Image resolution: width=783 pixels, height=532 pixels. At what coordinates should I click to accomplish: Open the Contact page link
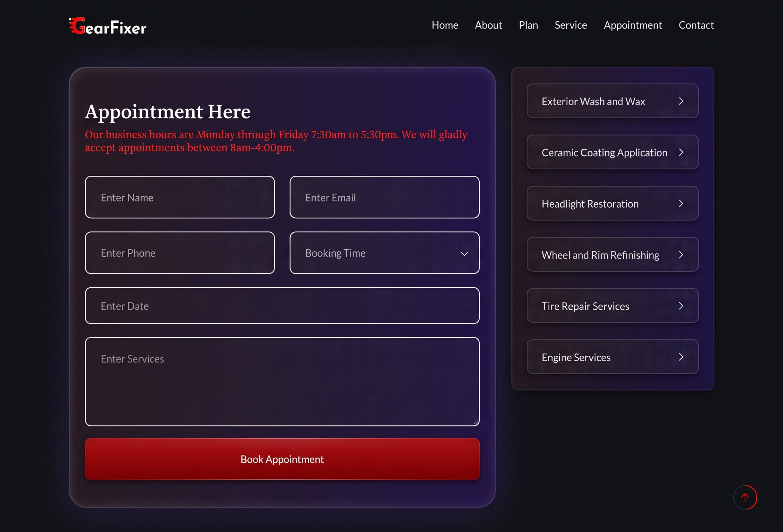point(696,25)
